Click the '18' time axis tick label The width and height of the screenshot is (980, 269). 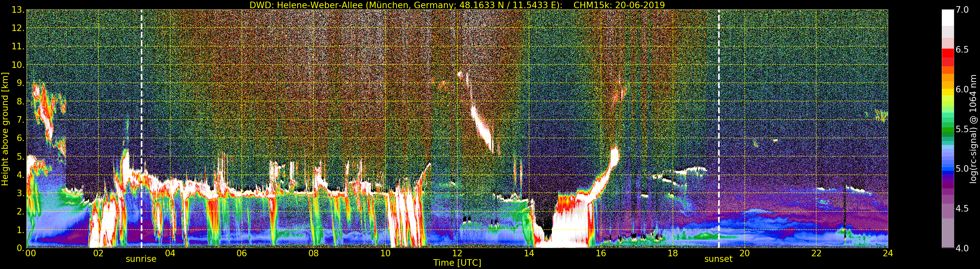tap(673, 253)
